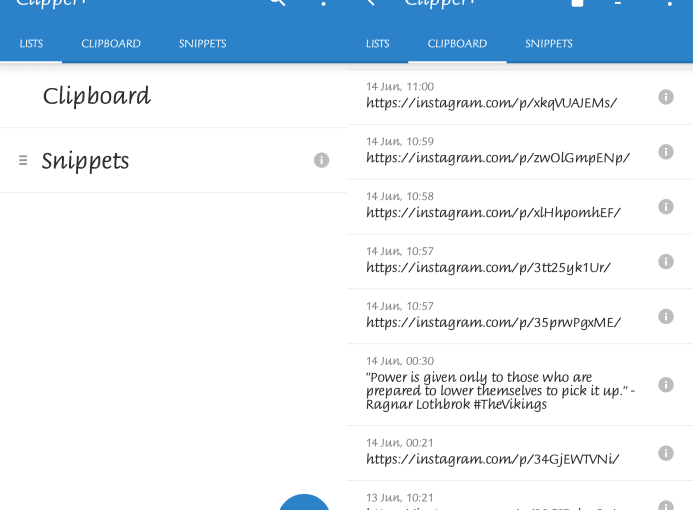Open info for the 35prwPgxME Instagram clip

click(666, 316)
